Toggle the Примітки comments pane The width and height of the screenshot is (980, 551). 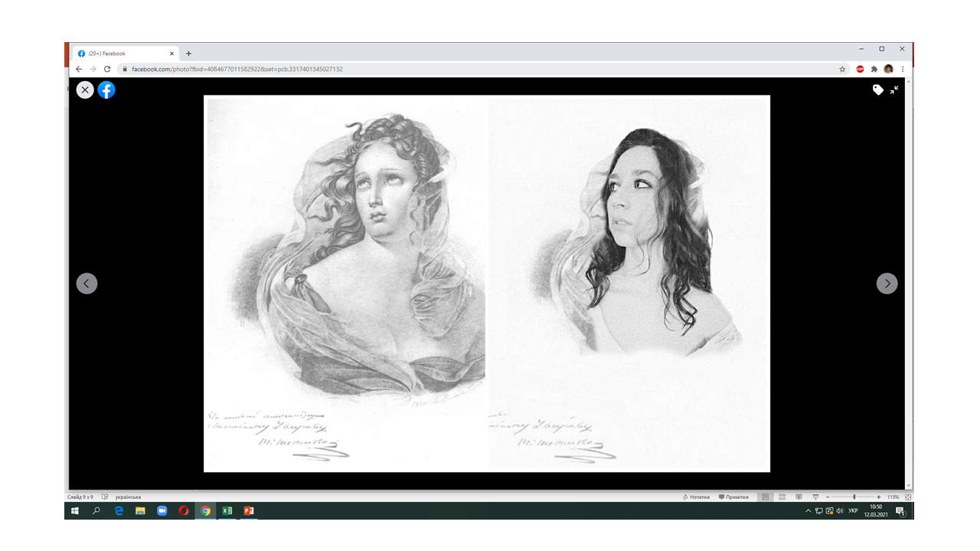coord(733,497)
